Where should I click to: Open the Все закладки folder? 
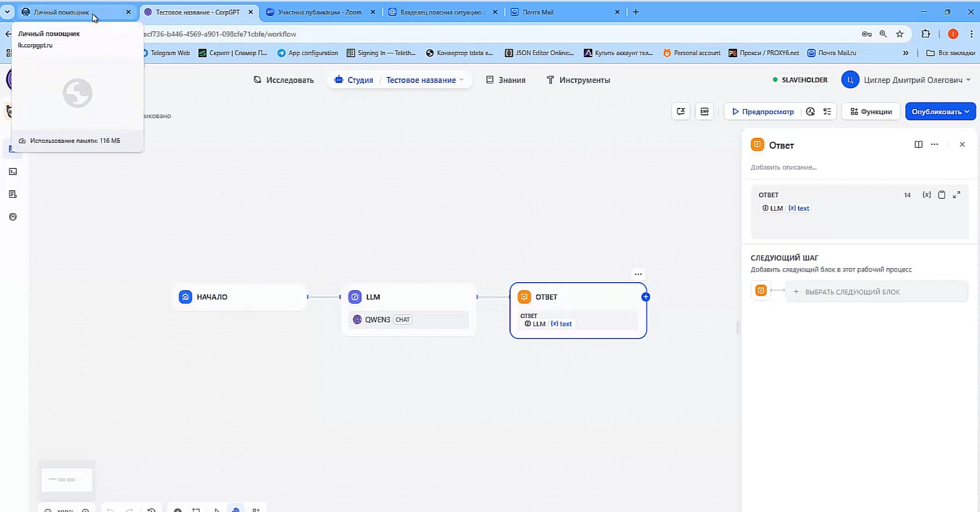tap(951, 53)
